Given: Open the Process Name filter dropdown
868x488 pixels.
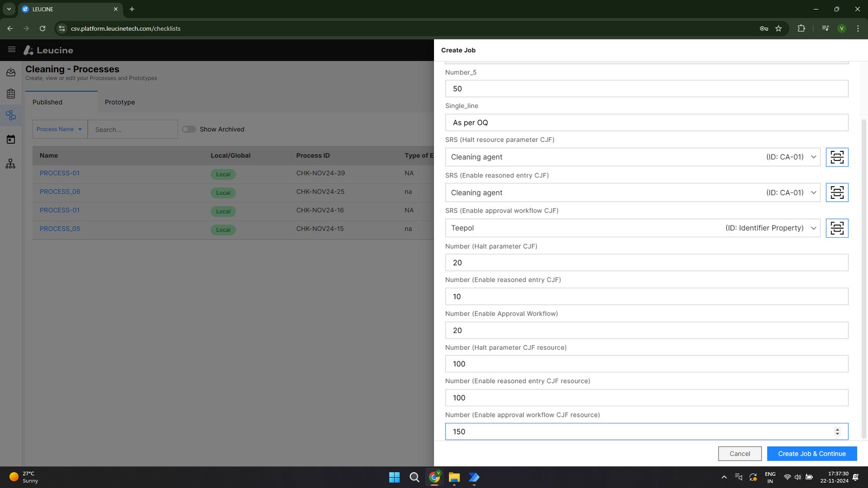Looking at the screenshot, I should [59, 129].
